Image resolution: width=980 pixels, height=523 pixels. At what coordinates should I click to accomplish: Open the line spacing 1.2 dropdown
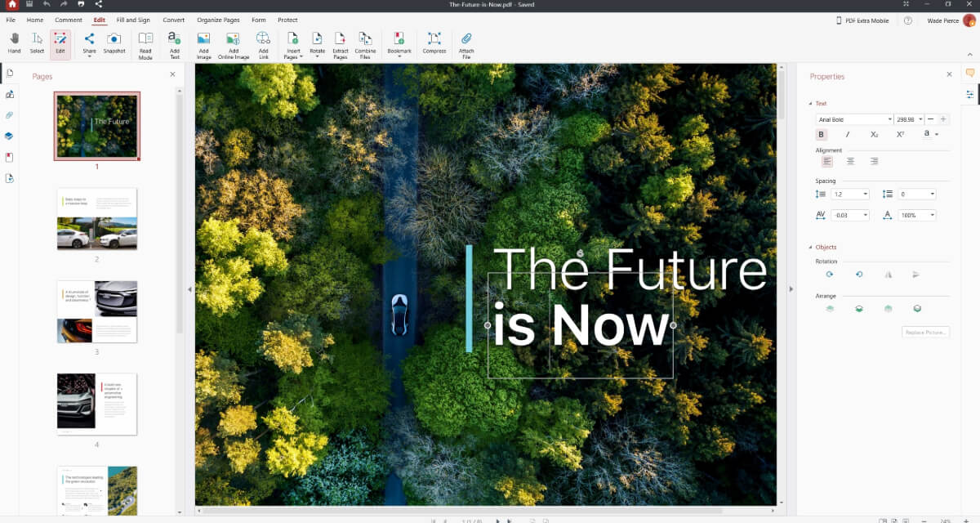click(850, 194)
